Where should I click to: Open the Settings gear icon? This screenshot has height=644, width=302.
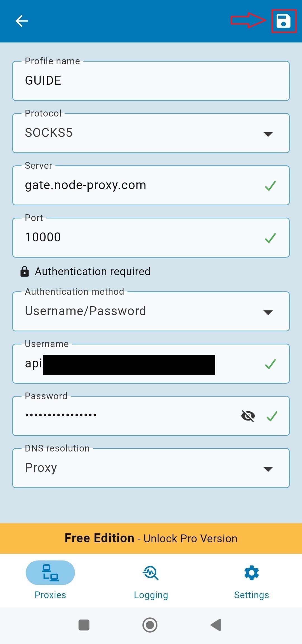[x=252, y=573]
